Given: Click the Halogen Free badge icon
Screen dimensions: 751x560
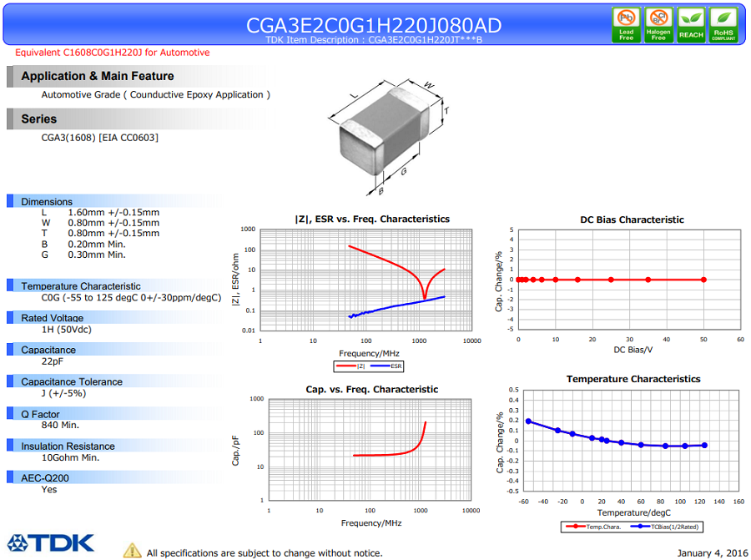Looking at the screenshot, I should 658,25.
